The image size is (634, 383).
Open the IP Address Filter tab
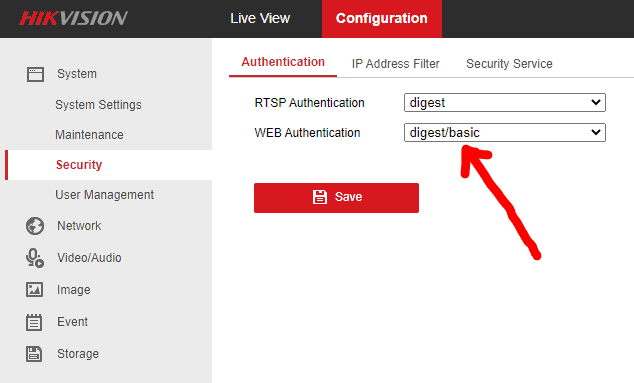tap(395, 64)
